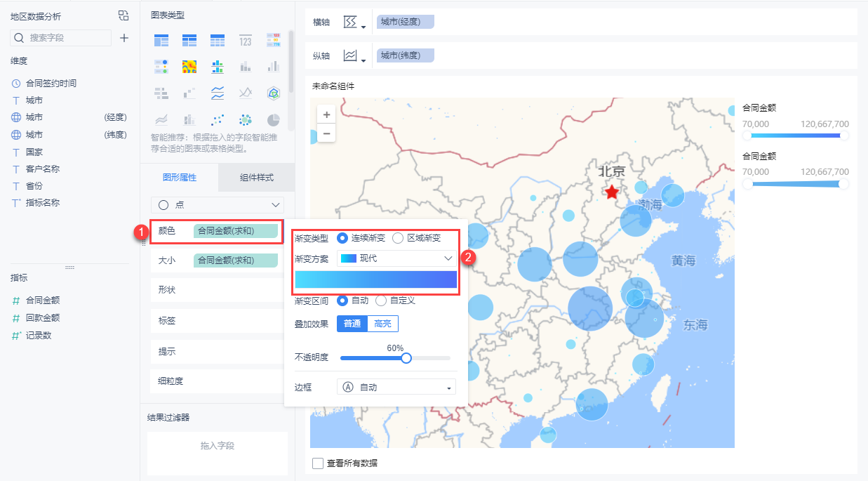This screenshot has height=481, width=868.
Task: Select the radar chart type
Action: point(274,93)
